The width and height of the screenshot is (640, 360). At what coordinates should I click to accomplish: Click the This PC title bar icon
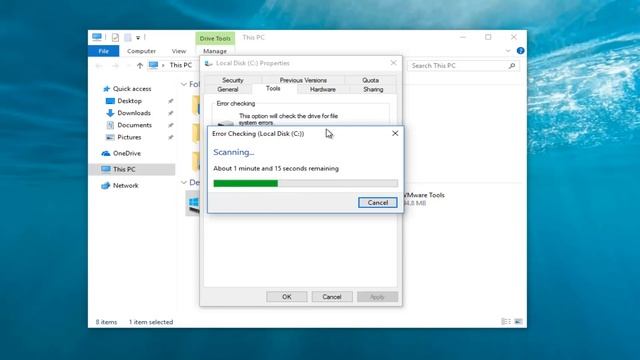point(97,37)
